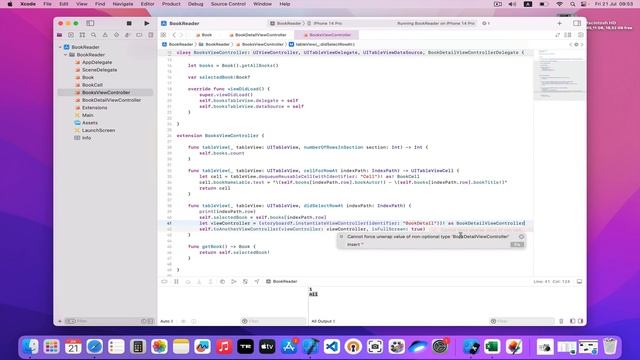The width and height of the screenshot is (640, 360).
Task: Select the BookReader process in the debug bar
Action: [x=282, y=282]
